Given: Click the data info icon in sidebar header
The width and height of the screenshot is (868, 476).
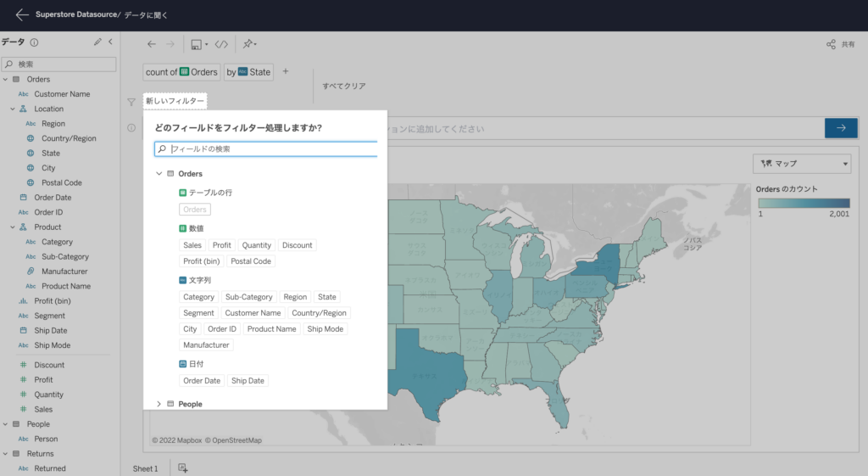Looking at the screenshot, I should point(34,42).
